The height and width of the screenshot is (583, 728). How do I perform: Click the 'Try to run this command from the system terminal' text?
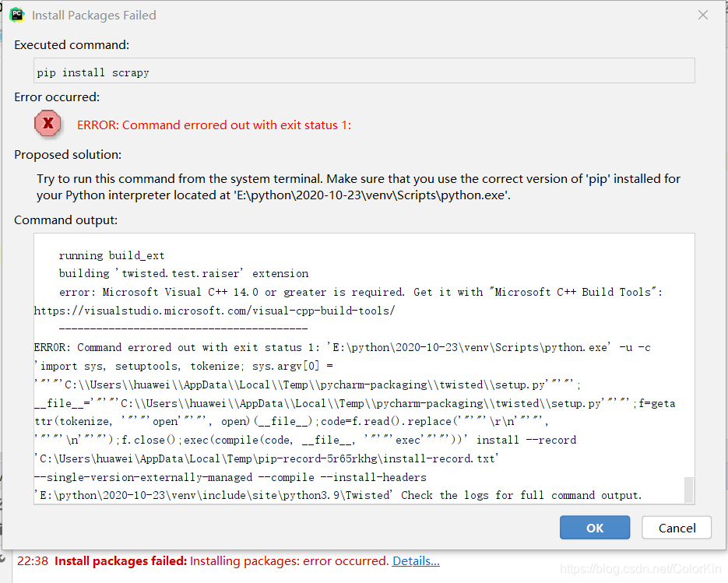coord(358,187)
